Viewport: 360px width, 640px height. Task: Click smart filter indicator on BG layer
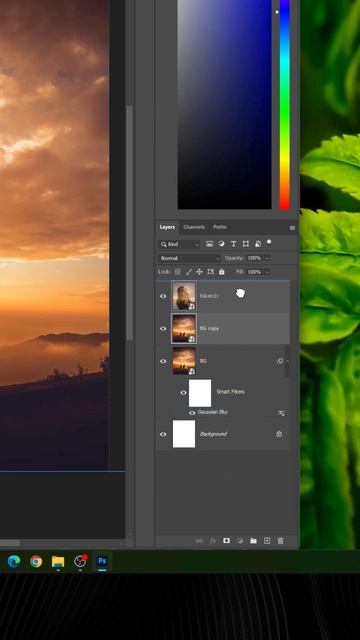tap(280, 361)
